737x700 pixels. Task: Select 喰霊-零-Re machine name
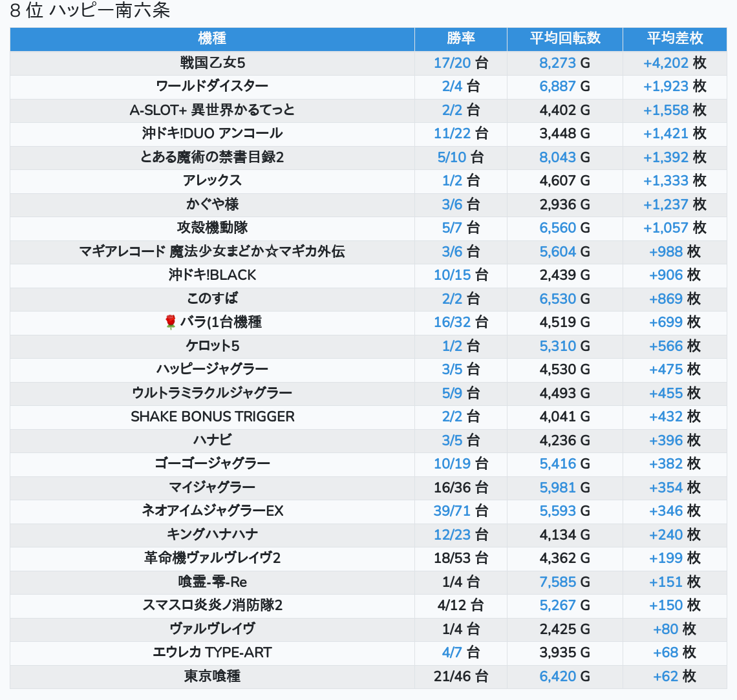pyautogui.click(x=213, y=582)
